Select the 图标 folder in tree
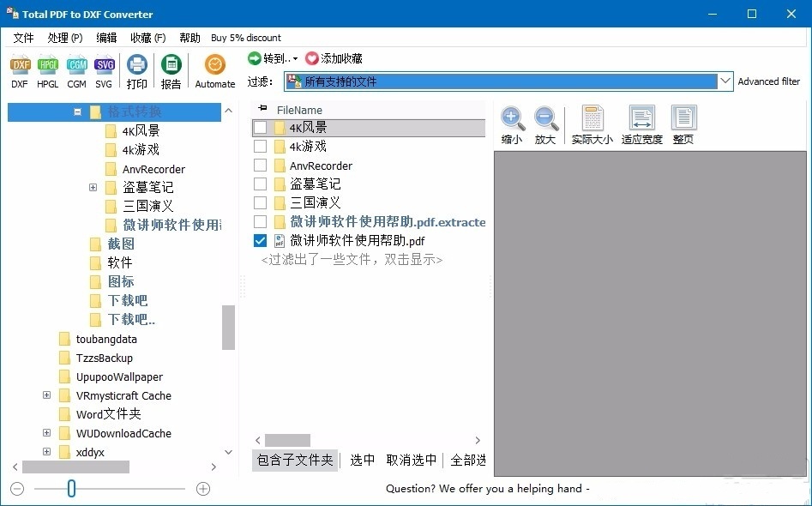Viewport: 812px width, 506px height. coord(121,281)
